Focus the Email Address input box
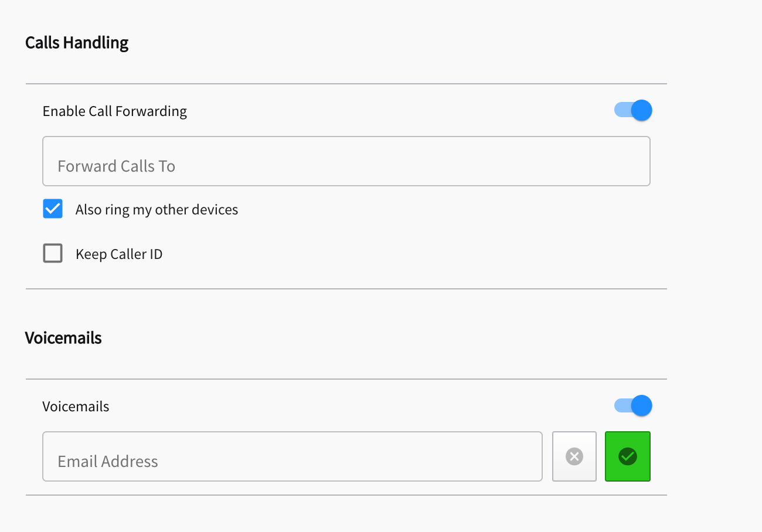Screen dimensions: 762x532 [292, 456]
